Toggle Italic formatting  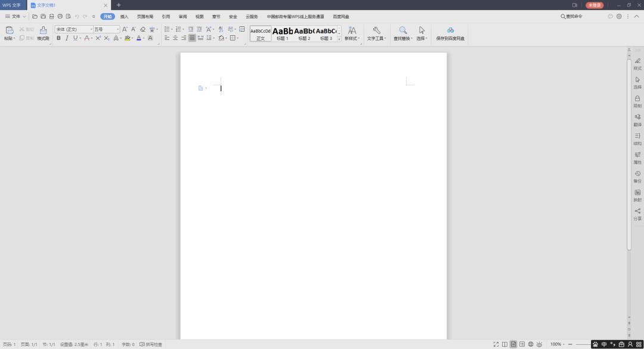click(x=67, y=38)
